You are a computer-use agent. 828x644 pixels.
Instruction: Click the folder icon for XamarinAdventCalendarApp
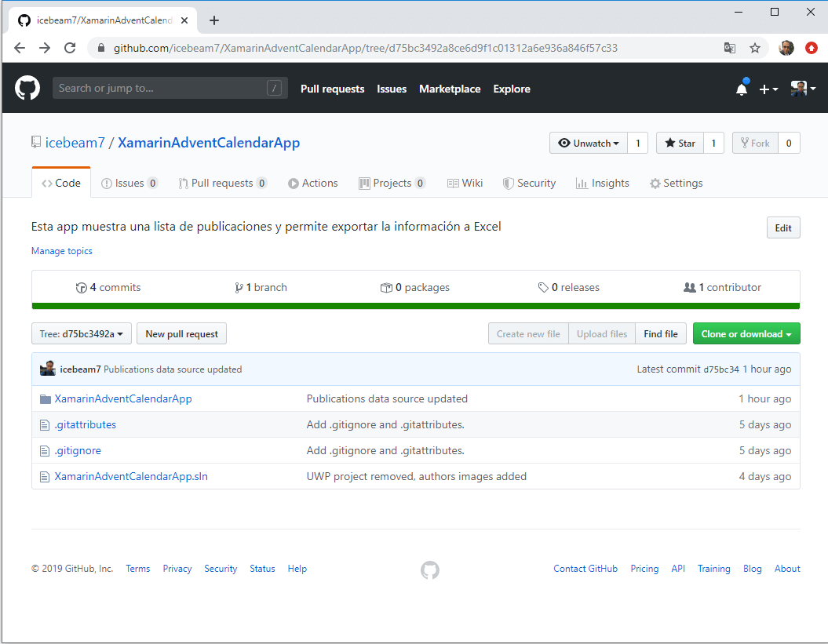tap(46, 398)
